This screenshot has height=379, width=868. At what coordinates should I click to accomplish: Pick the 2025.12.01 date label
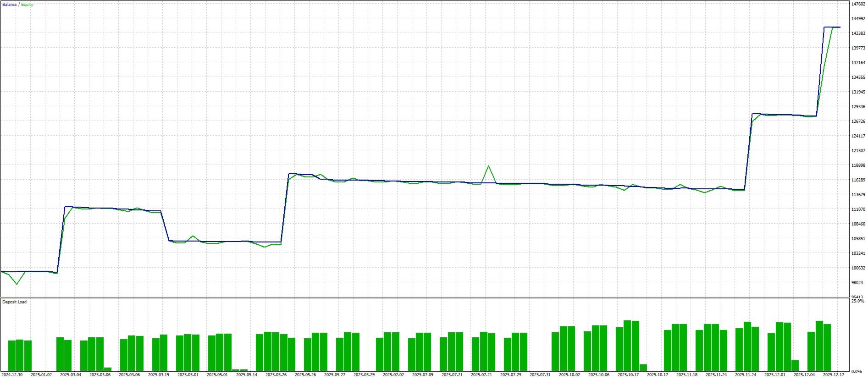click(775, 375)
